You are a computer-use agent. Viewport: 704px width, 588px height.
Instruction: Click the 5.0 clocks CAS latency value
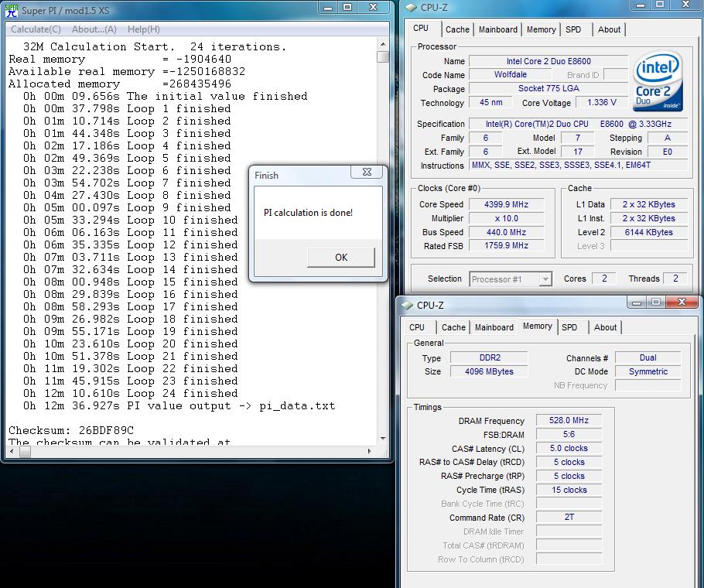[569, 449]
